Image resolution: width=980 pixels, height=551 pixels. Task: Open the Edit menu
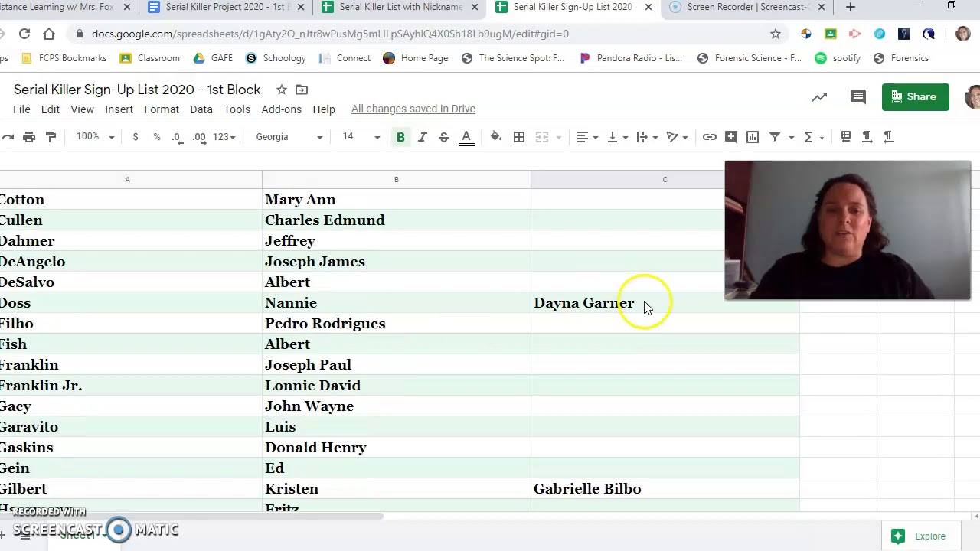(50, 109)
